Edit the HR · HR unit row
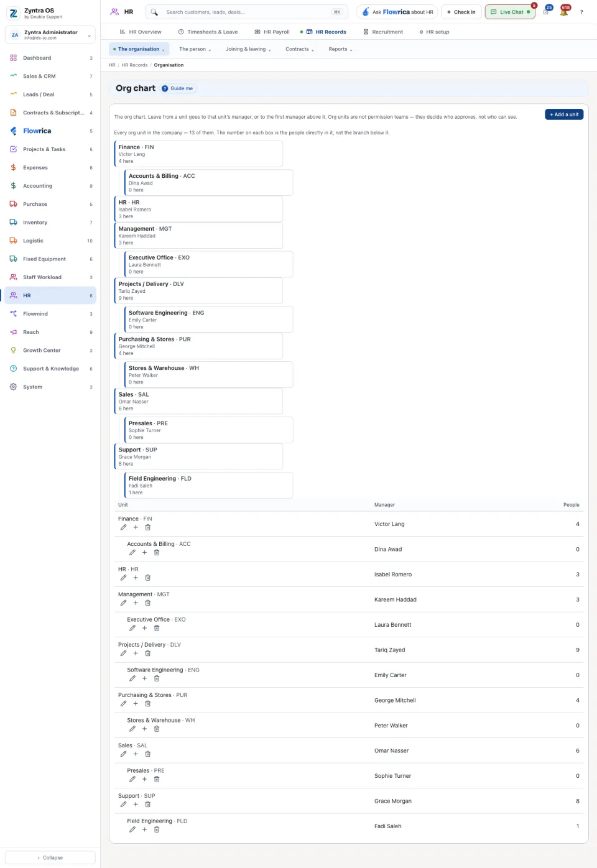Screen dimensions: 597x868 (123, 578)
